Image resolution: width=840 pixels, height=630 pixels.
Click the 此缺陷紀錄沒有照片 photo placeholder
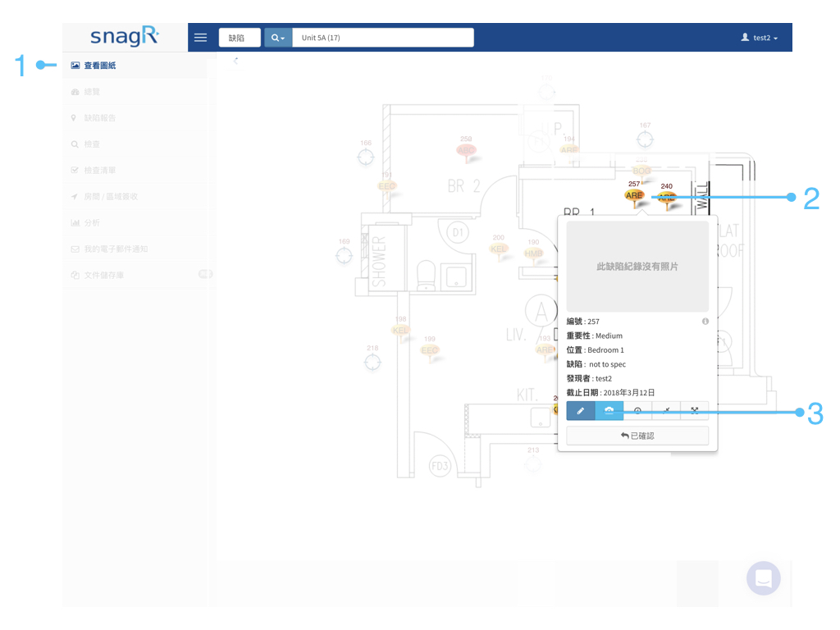point(637,267)
